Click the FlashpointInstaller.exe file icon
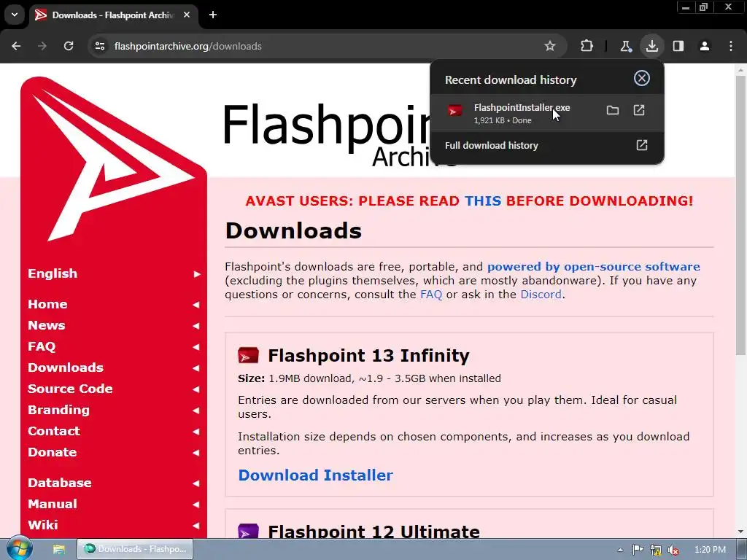747x560 pixels. click(x=454, y=111)
